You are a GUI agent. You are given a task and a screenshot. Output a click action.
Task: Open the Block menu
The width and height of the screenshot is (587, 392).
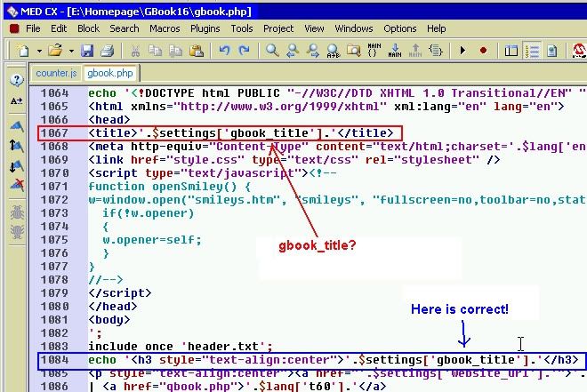click(88, 28)
